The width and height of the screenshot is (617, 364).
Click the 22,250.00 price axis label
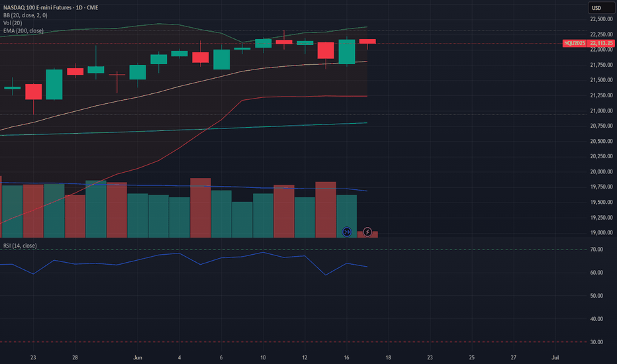601,34
